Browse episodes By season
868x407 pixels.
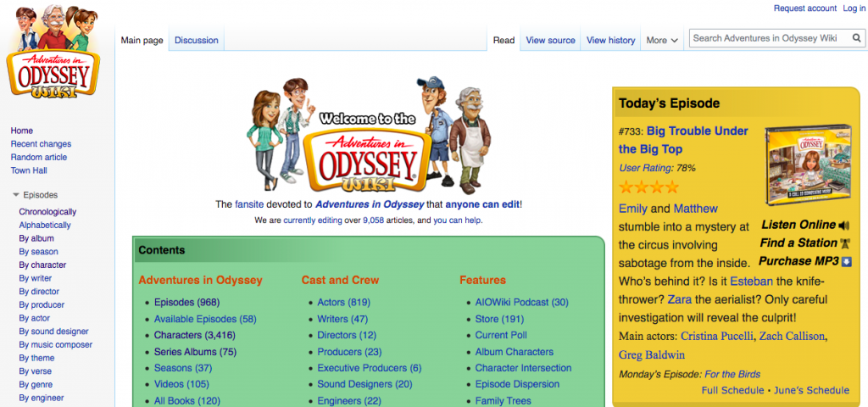tap(38, 251)
